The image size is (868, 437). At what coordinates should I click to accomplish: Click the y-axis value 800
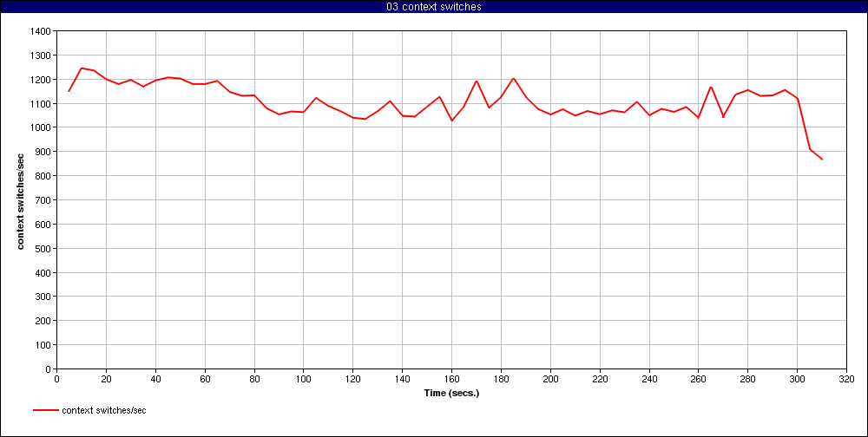(x=43, y=176)
